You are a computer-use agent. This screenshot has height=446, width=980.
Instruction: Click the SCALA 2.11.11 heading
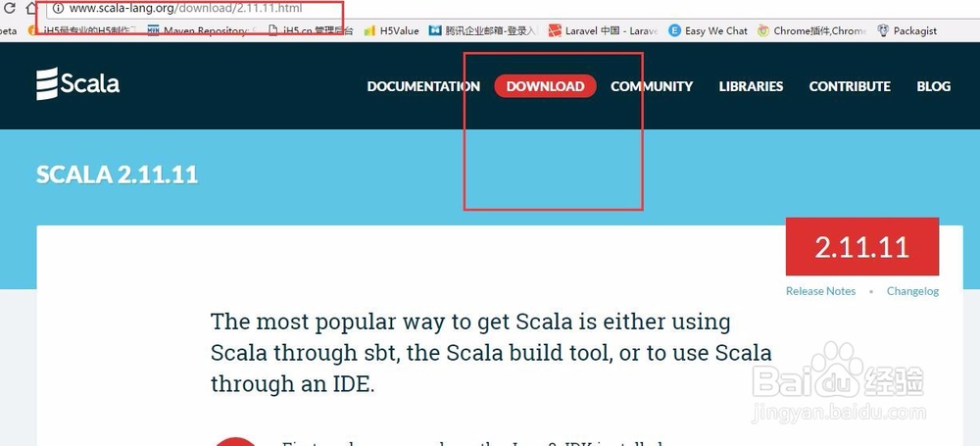[x=117, y=174]
